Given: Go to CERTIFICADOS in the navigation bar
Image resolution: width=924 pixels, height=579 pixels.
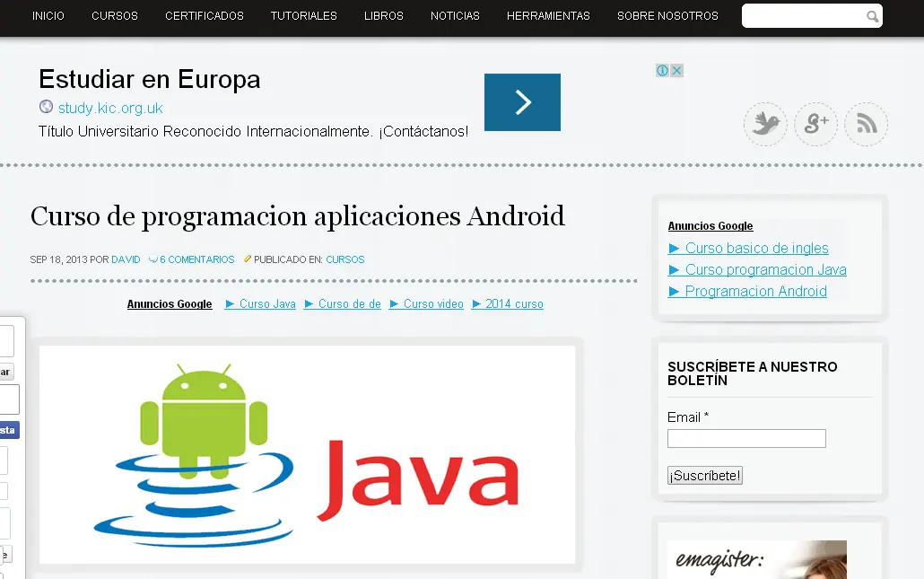Looking at the screenshot, I should point(204,16).
